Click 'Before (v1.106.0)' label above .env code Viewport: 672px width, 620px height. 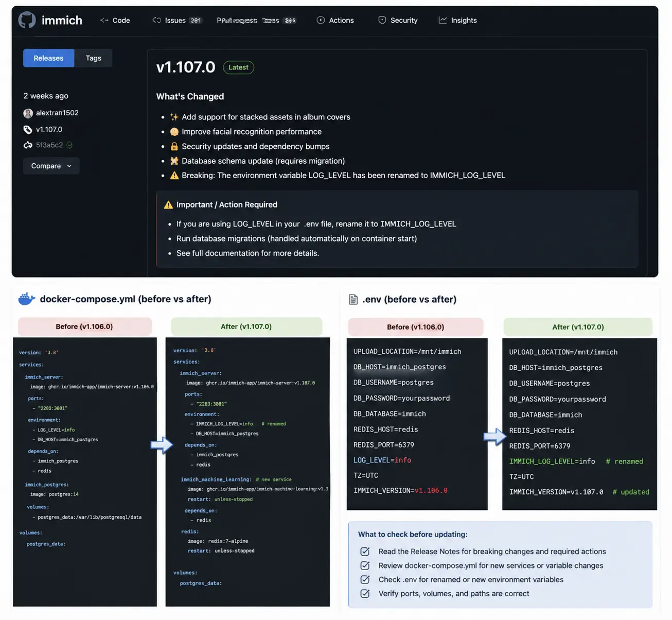(x=415, y=327)
